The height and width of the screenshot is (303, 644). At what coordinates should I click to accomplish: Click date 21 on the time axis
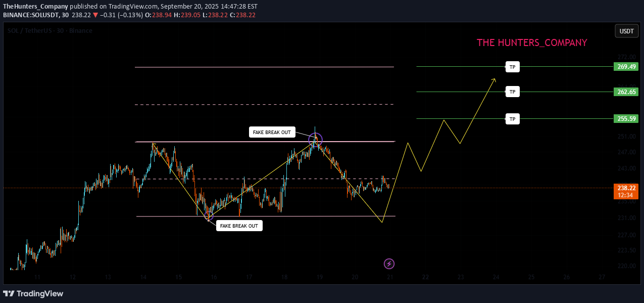coord(390,278)
